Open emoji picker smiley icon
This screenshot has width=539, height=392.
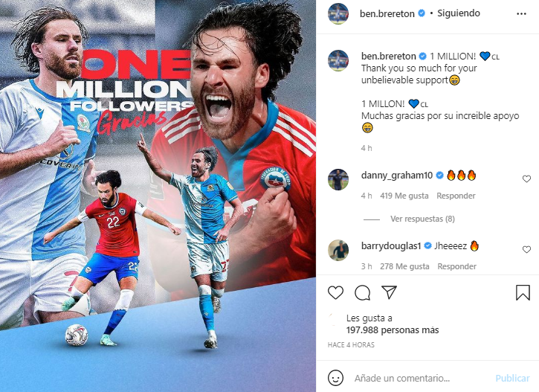click(335, 378)
